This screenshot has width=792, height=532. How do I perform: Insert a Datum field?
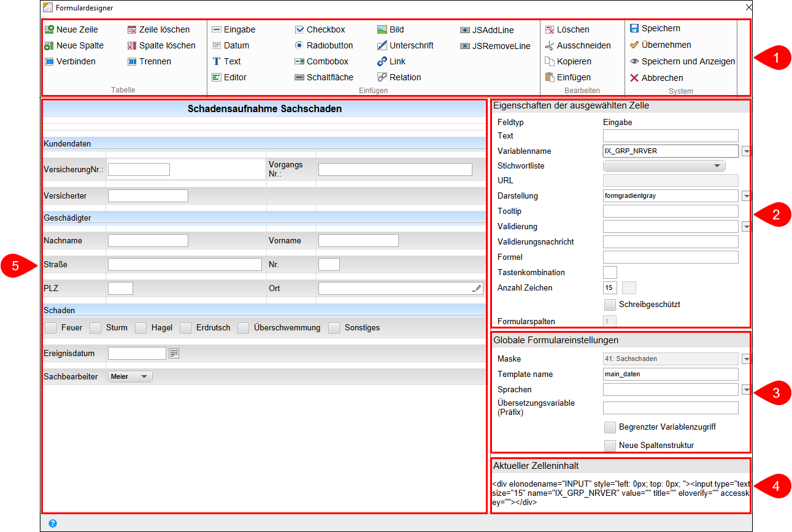click(x=230, y=45)
